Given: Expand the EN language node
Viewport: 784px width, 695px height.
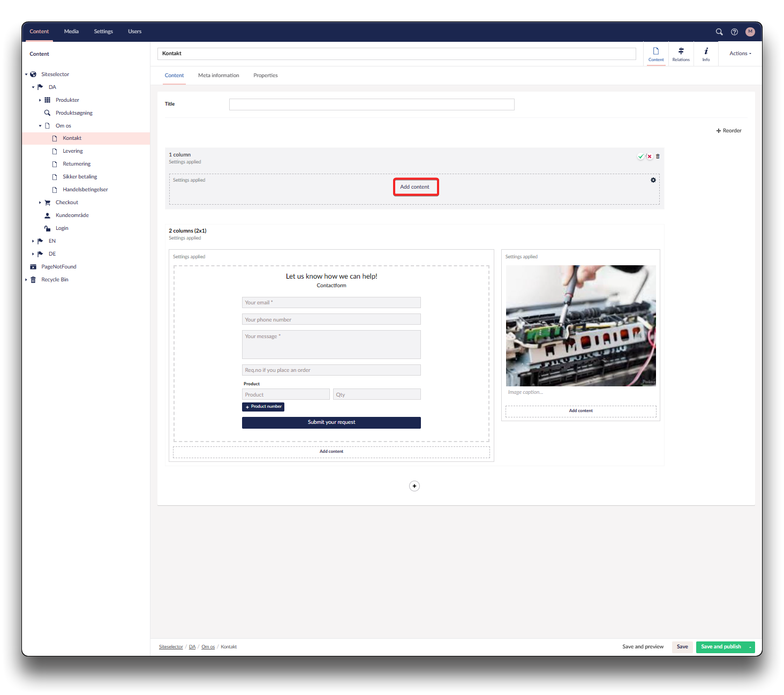Looking at the screenshot, I should [x=33, y=241].
